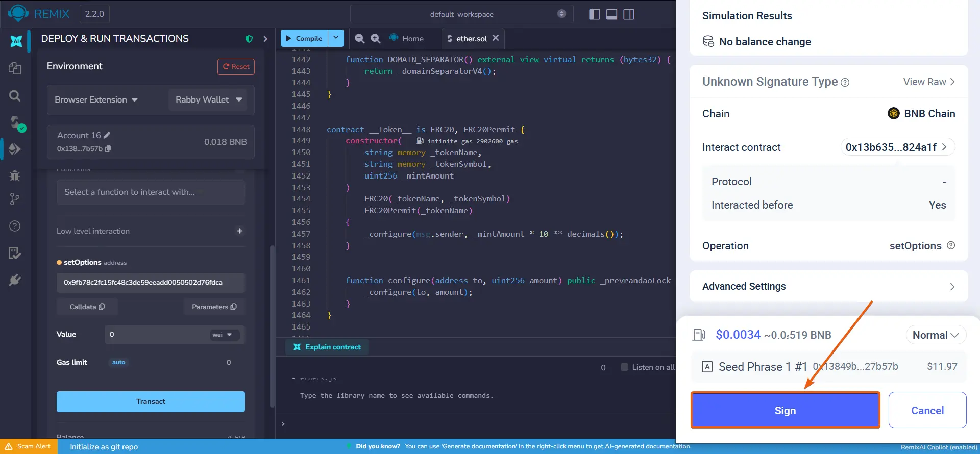This screenshot has width=980, height=454.
Task: Open the Git source control icon
Action: pos(15,199)
